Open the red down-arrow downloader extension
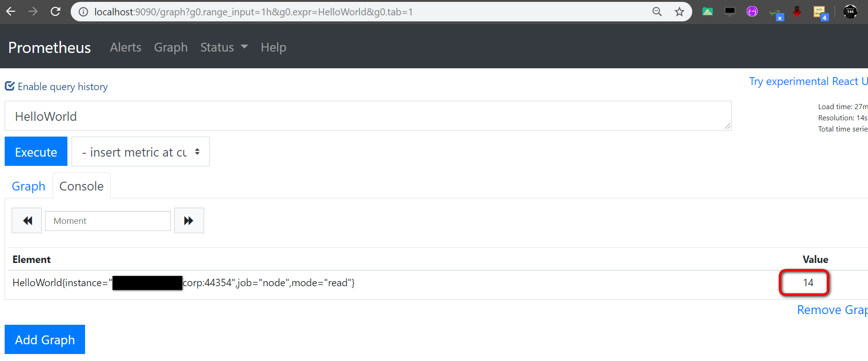This screenshot has height=361, width=868. (x=797, y=12)
